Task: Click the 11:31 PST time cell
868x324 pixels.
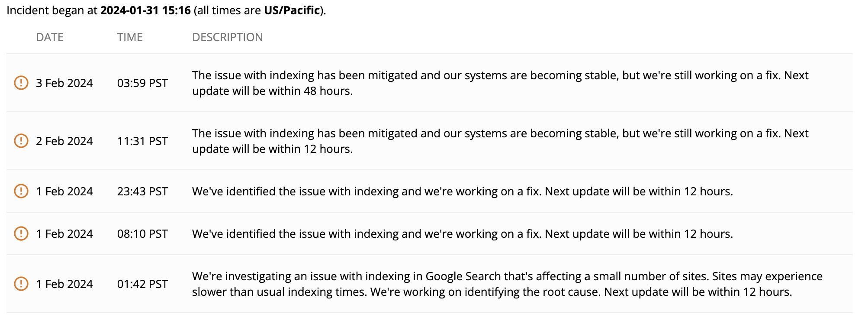Action: (142, 141)
